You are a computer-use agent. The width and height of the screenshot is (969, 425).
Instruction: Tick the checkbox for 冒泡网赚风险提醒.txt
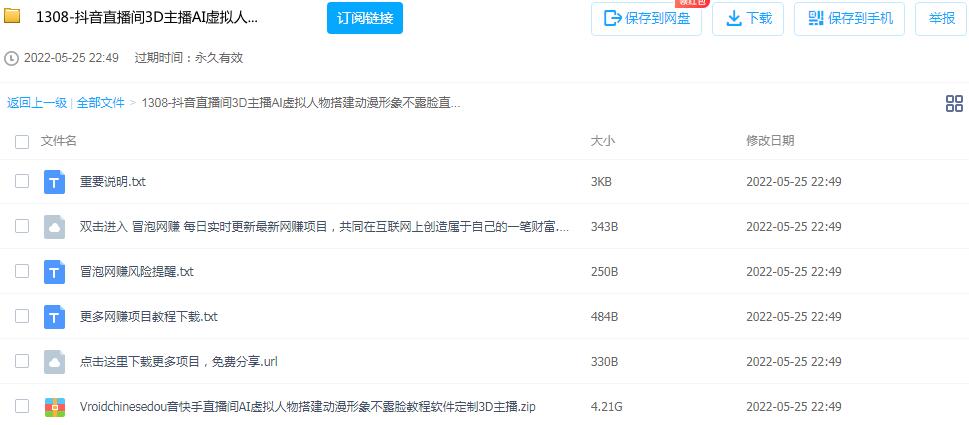tap(22, 271)
